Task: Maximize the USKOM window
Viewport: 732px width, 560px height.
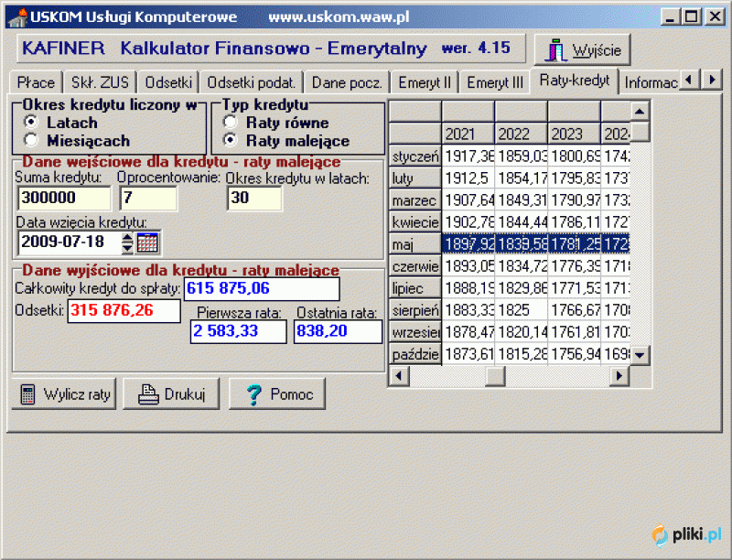Action: tap(691, 17)
